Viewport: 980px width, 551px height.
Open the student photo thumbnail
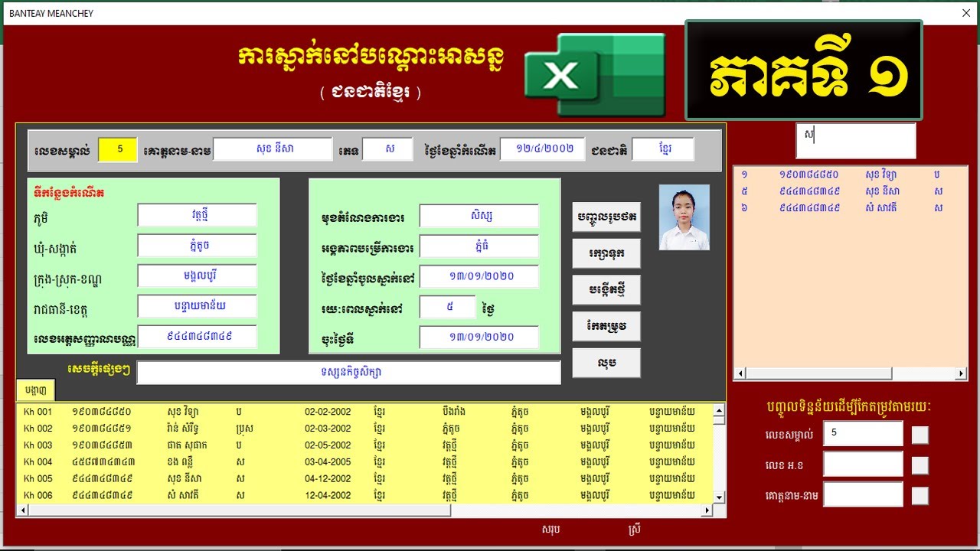(684, 217)
